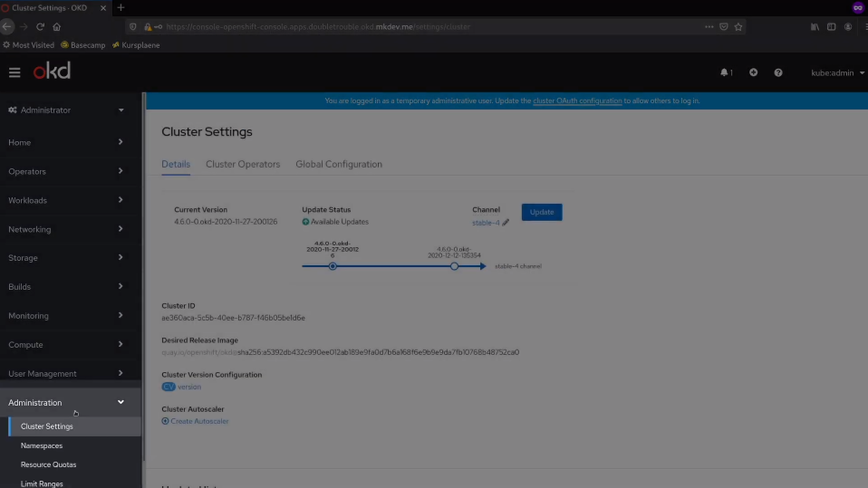Toggle the browser sidebar icon

pos(832,26)
